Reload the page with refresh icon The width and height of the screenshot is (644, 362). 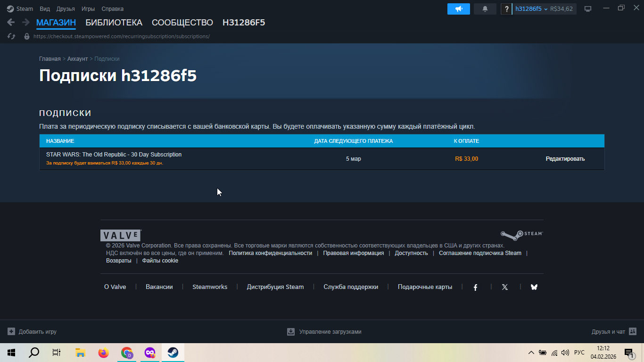tap(11, 36)
